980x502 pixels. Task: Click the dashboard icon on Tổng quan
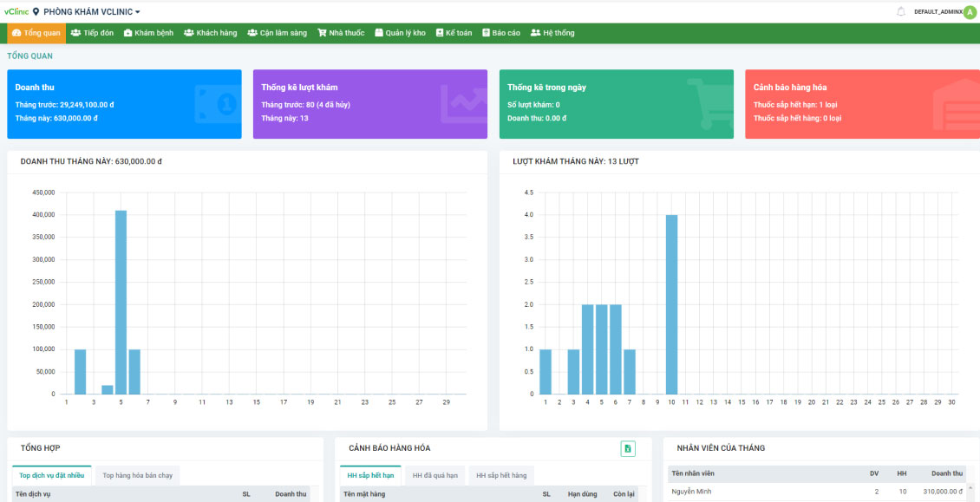[x=16, y=33]
